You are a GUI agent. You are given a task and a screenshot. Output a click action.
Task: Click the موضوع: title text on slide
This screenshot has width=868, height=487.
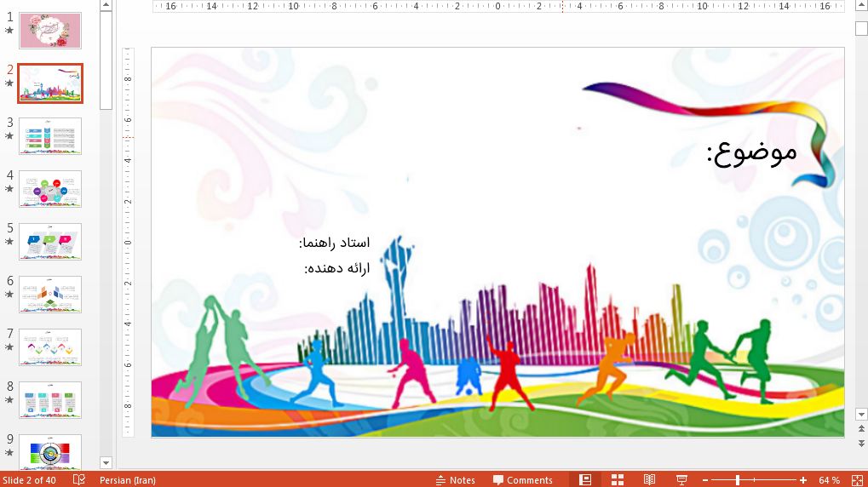pos(751,152)
